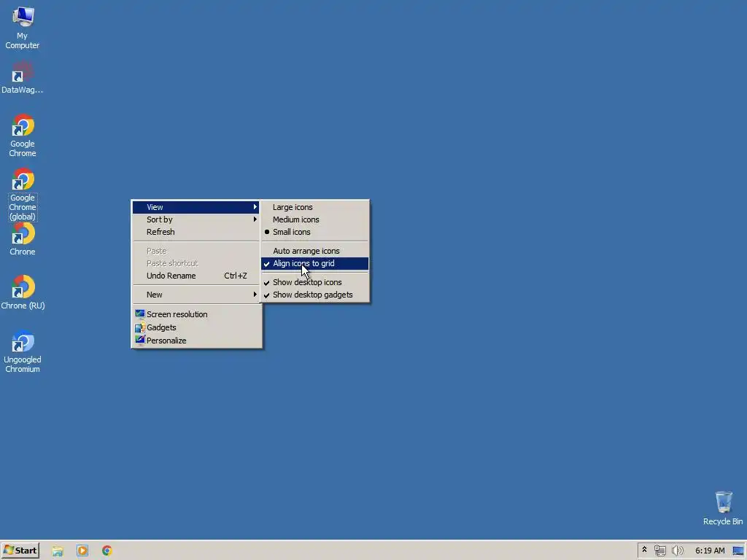Select Undo Rename in context menu
The height and width of the screenshot is (560, 747).
(x=196, y=276)
